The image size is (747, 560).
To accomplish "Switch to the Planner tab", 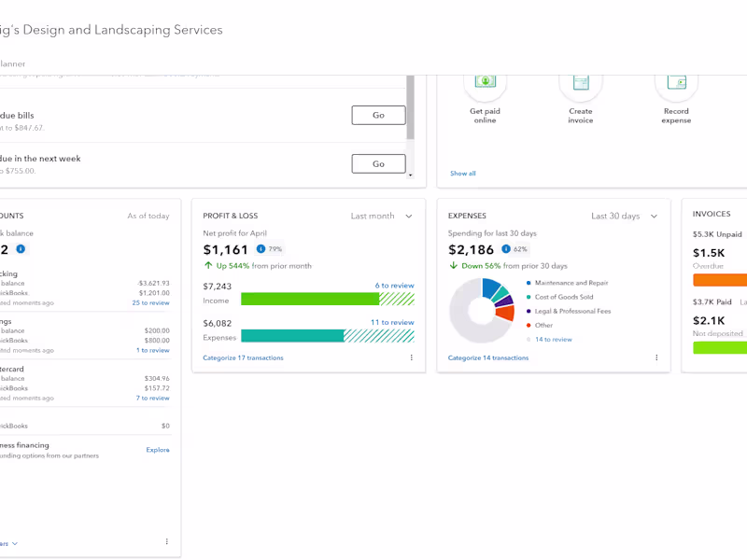I will [11, 63].
